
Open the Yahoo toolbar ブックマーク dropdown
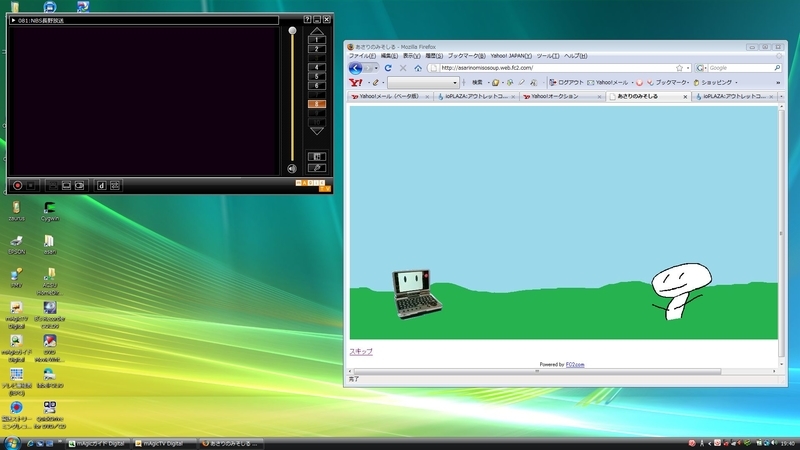click(x=668, y=83)
